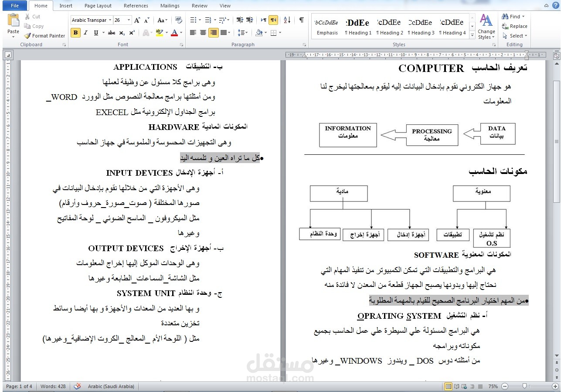Image resolution: width=561 pixels, height=392 pixels.
Task: Open the font color dropdown arrow
Action: coord(181,33)
